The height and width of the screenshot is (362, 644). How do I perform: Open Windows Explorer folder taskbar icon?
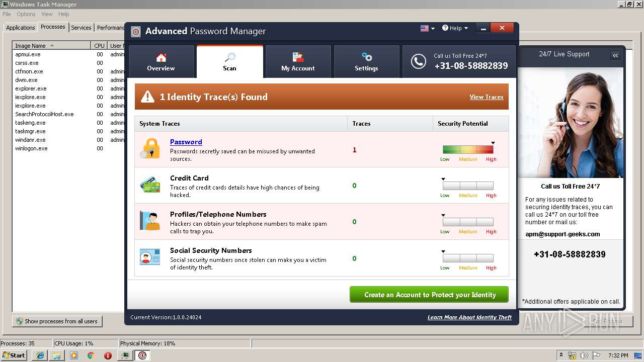57,355
